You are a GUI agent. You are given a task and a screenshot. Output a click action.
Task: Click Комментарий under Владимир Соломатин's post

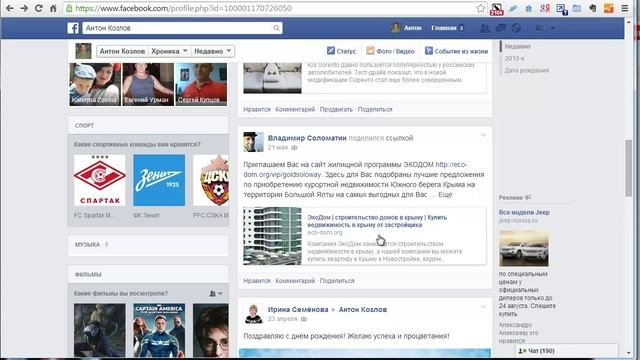(x=295, y=281)
